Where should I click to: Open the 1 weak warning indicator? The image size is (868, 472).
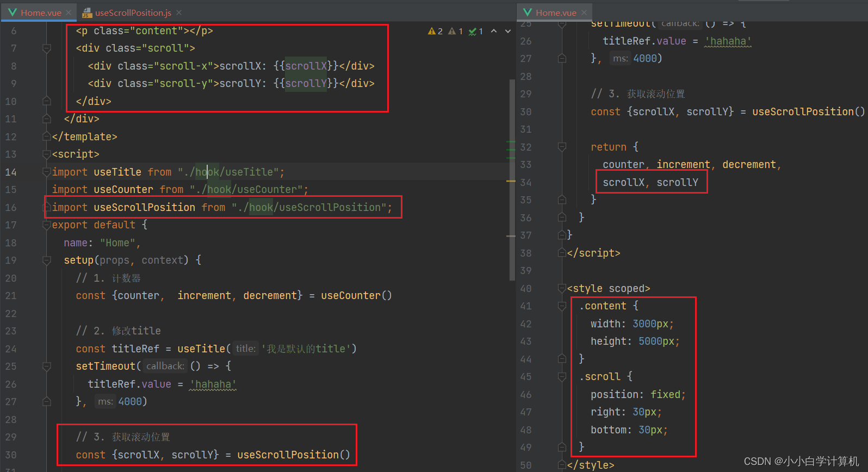pos(455,32)
